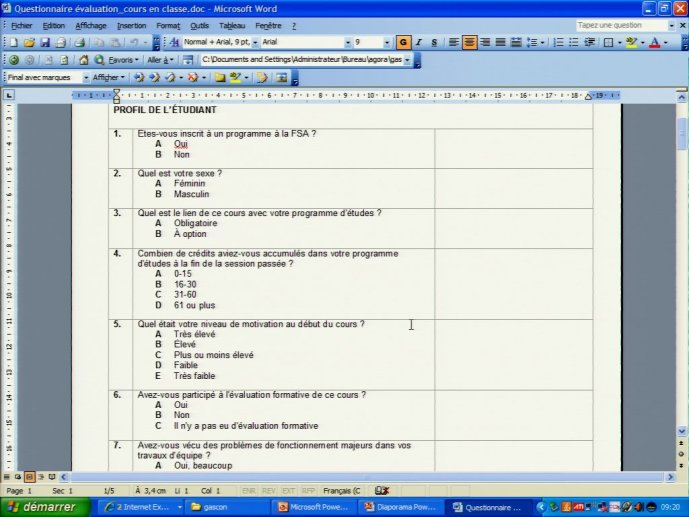The height and width of the screenshot is (517, 689).
Task: Click the vertical scrollbar down arrow
Action: [682, 431]
